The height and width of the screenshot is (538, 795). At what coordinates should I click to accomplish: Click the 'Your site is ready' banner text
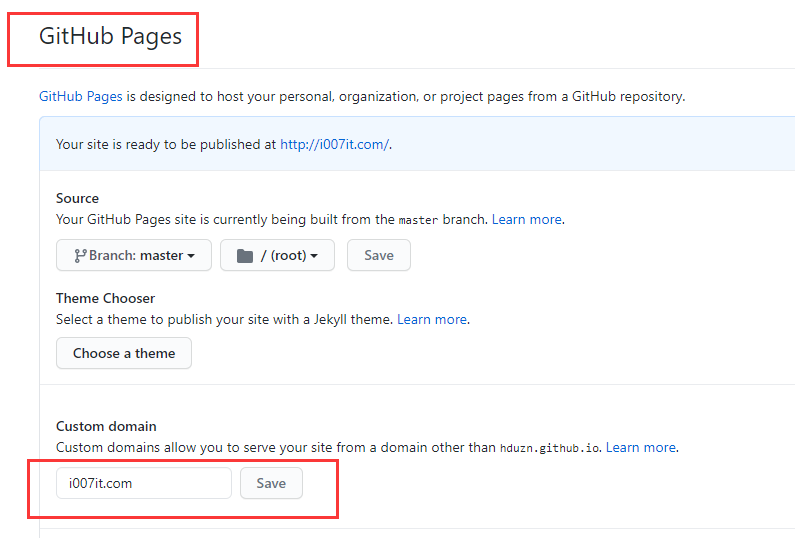coord(166,144)
